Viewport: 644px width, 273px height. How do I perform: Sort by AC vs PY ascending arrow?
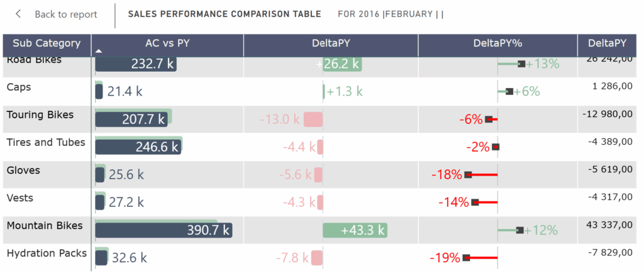coord(99,51)
